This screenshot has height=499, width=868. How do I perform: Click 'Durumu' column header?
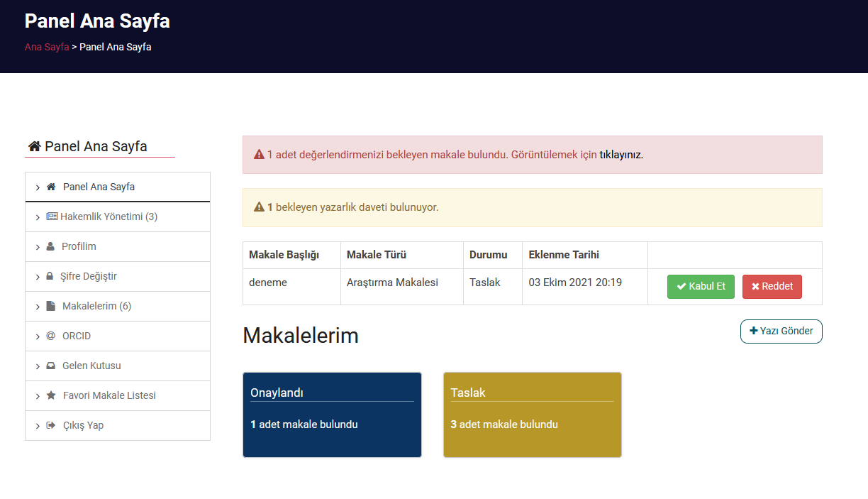(x=493, y=255)
